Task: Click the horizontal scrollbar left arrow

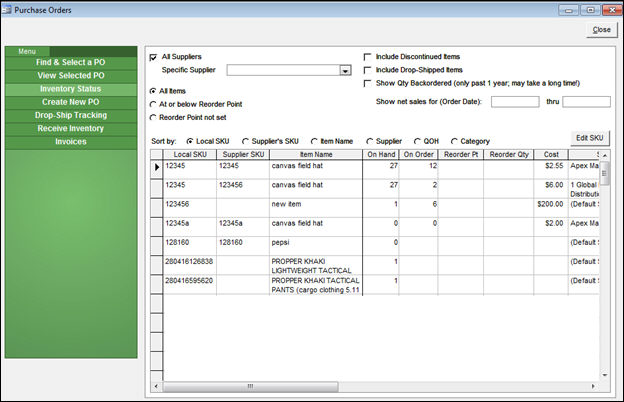Action: coord(156,386)
